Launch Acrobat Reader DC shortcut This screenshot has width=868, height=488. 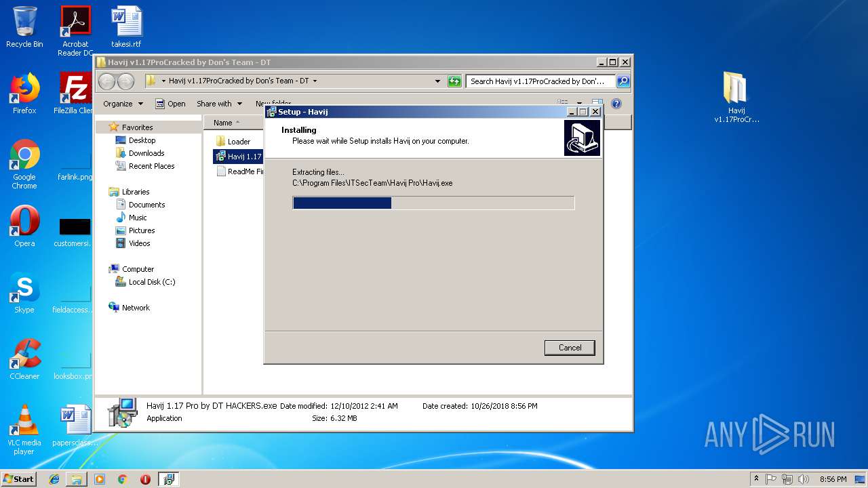click(x=75, y=31)
